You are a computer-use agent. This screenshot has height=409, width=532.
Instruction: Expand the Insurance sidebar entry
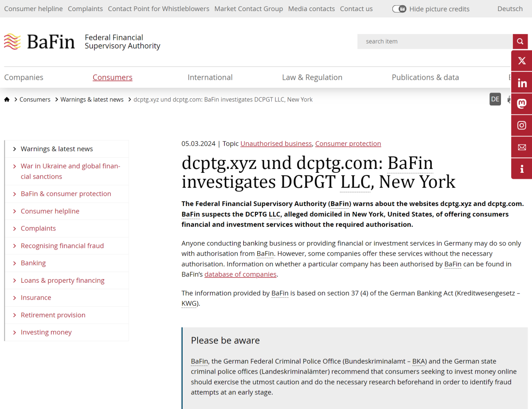click(x=35, y=297)
